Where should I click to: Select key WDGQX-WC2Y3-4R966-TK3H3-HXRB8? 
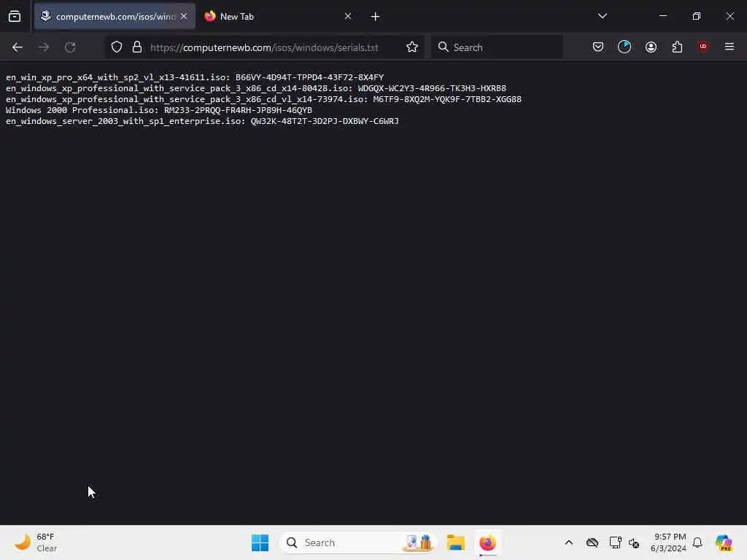click(x=432, y=88)
